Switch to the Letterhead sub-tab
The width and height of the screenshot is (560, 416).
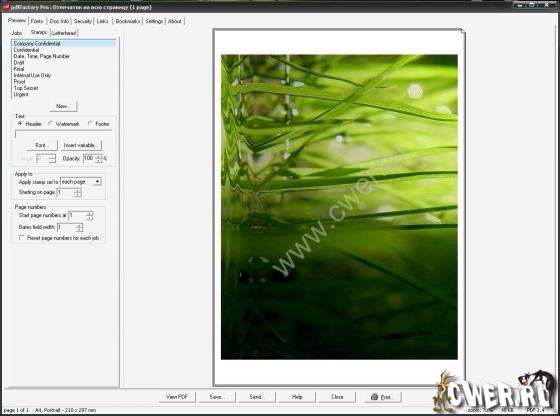64,33
